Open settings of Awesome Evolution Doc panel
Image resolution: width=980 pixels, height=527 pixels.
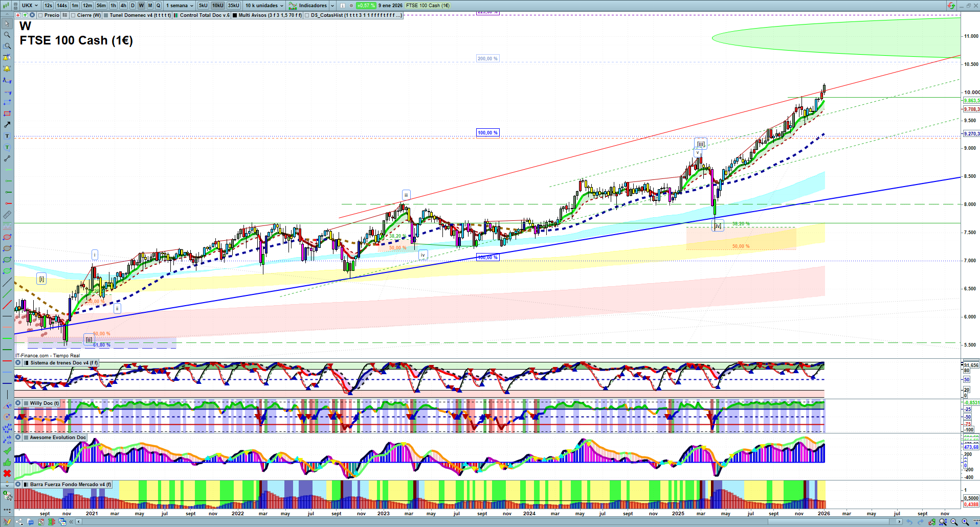(18, 438)
